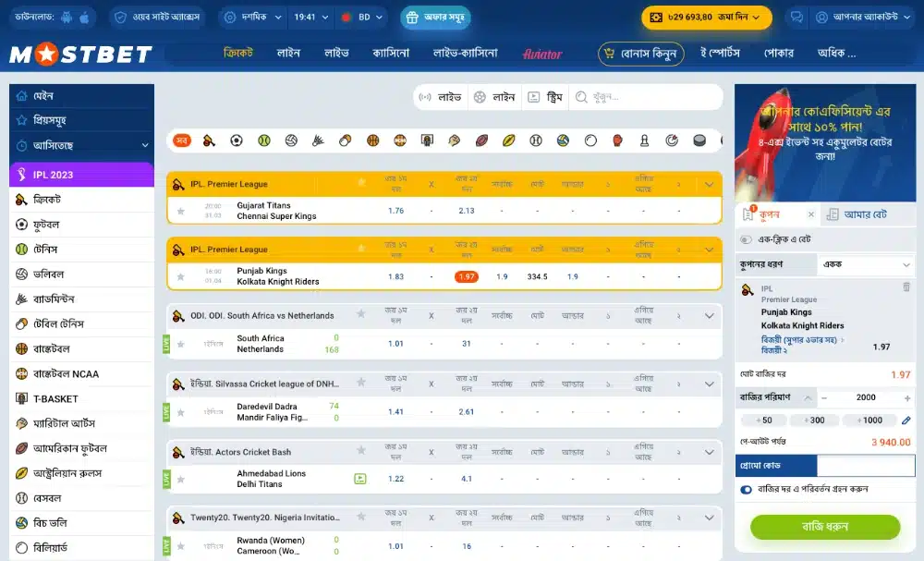Toggle the one-click bet switch
Viewport: 924px width, 561px height.
click(x=746, y=240)
